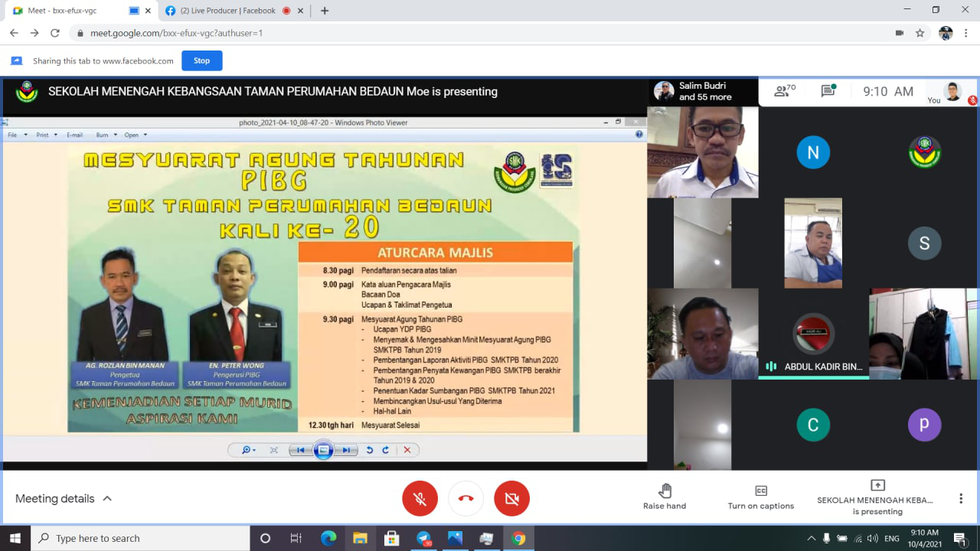This screenshot has height=551, width=980.
Task: Open the Burn dropdown in Photo Viewer
Action: tap(106, 135)
